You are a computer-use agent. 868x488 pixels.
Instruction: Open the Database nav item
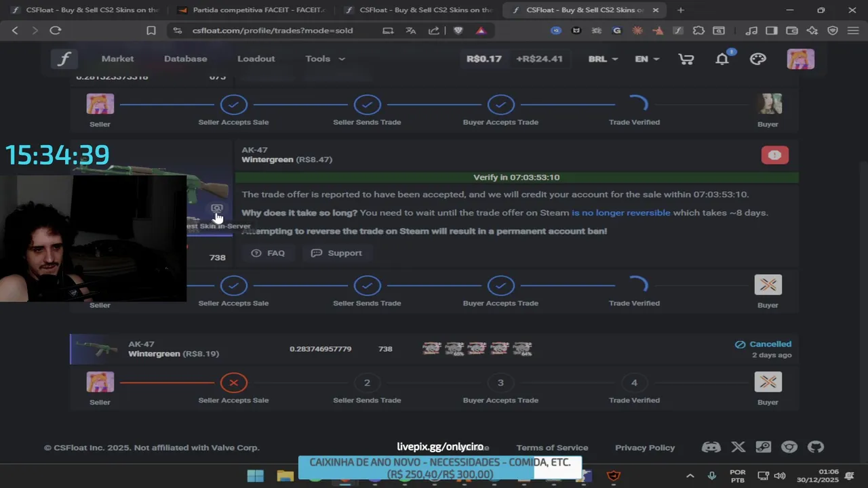[x=185, y=59]
